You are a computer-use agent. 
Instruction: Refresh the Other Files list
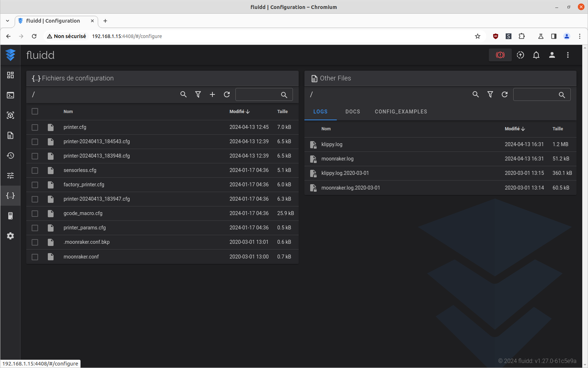click(x=505, y=94)
